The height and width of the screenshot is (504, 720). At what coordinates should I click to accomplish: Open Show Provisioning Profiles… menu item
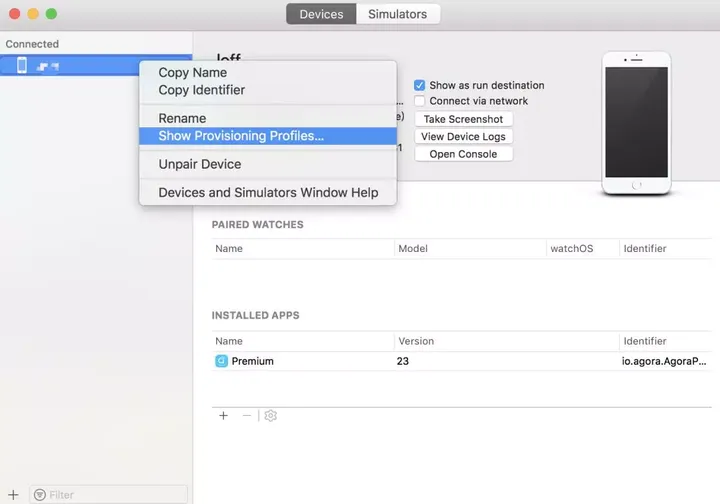[x=268, y=136]
